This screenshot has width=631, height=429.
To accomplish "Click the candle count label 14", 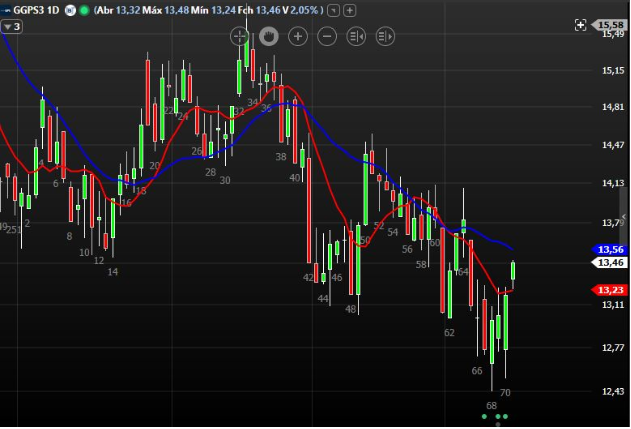I will pos(113,272).
